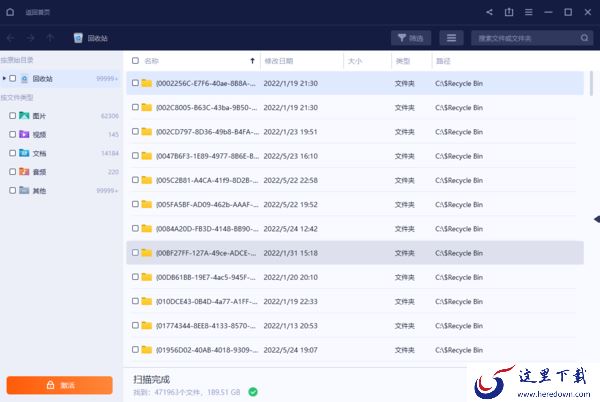Check the box for {01774344-8EE8 folder
600x402 pixels.
pyautogui.click(x=135, y=325)
